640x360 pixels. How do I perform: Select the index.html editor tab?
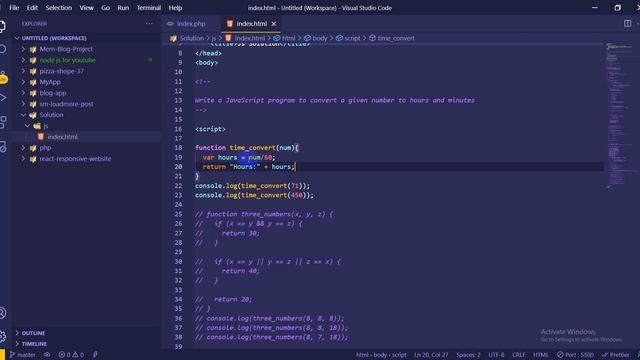tap(251, 24)
